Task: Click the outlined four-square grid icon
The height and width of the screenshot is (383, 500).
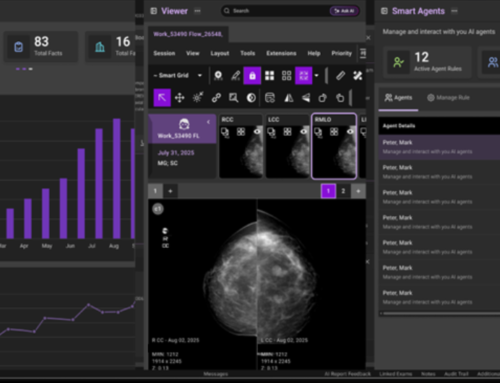Action: [287, 76]
